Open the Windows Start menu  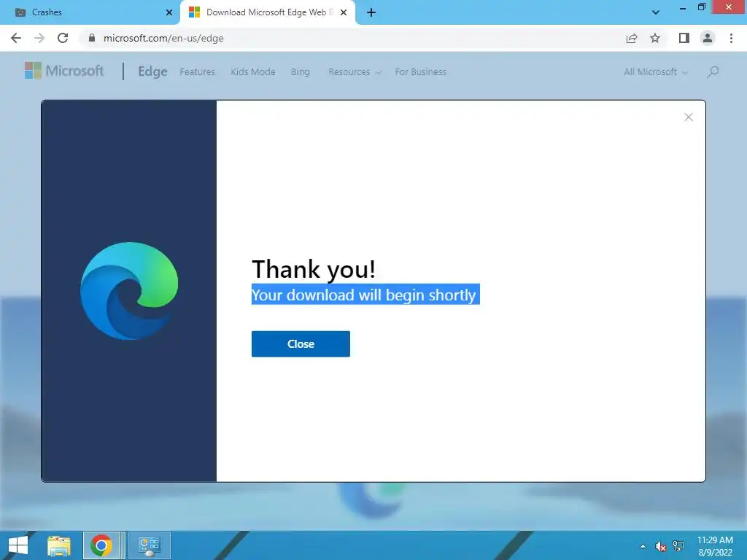click(18, 545)
